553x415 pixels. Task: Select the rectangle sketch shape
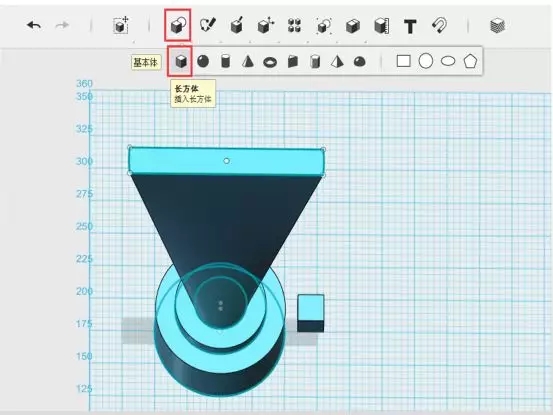(x=403, y=61)
